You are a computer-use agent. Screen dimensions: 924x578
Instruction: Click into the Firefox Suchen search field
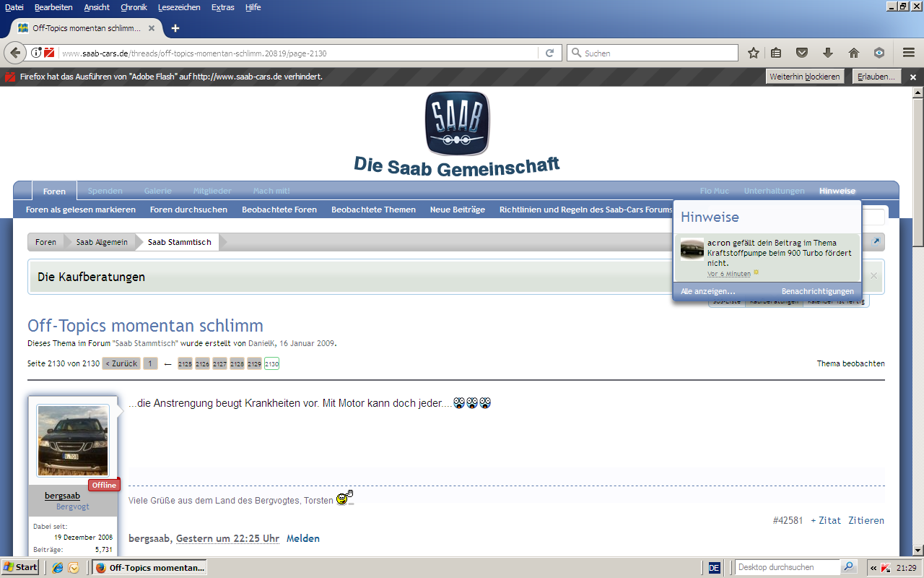653,53
